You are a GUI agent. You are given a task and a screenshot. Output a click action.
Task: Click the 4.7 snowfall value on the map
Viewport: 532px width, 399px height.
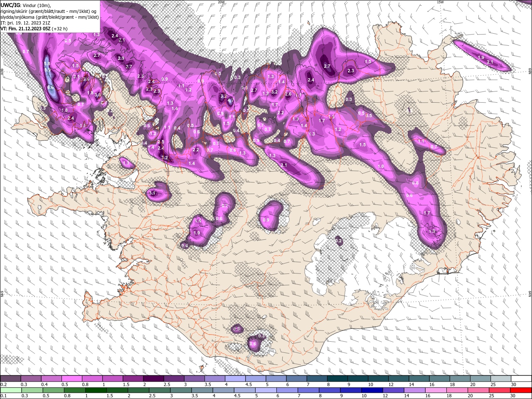230,100
